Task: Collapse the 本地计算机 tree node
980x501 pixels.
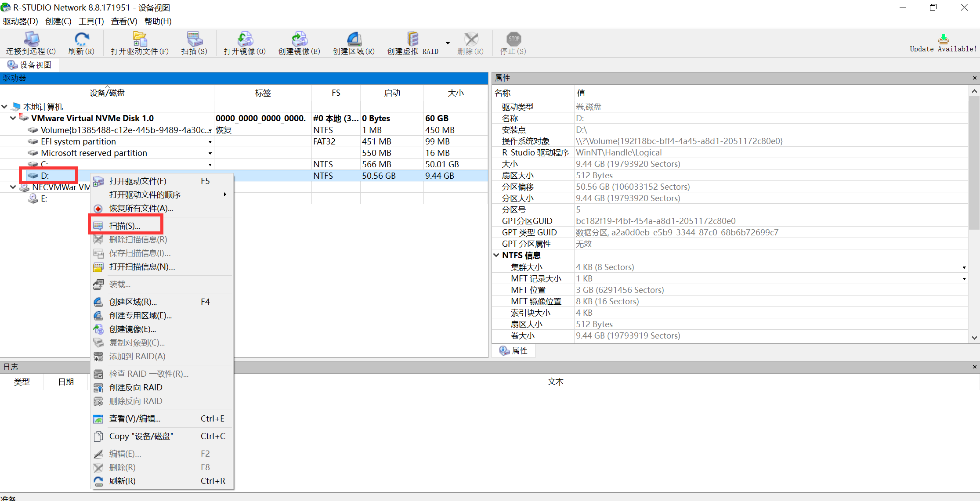Action: click(x=4, y=107)
